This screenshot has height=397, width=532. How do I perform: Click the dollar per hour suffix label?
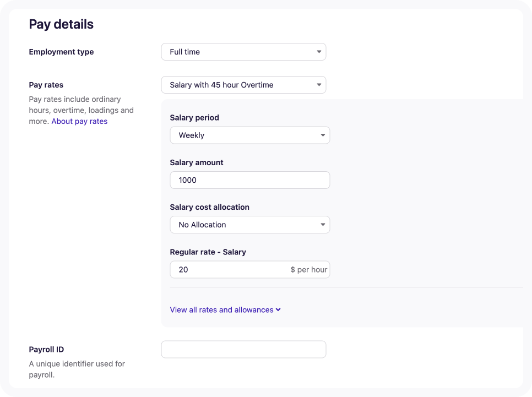(308, 269)
